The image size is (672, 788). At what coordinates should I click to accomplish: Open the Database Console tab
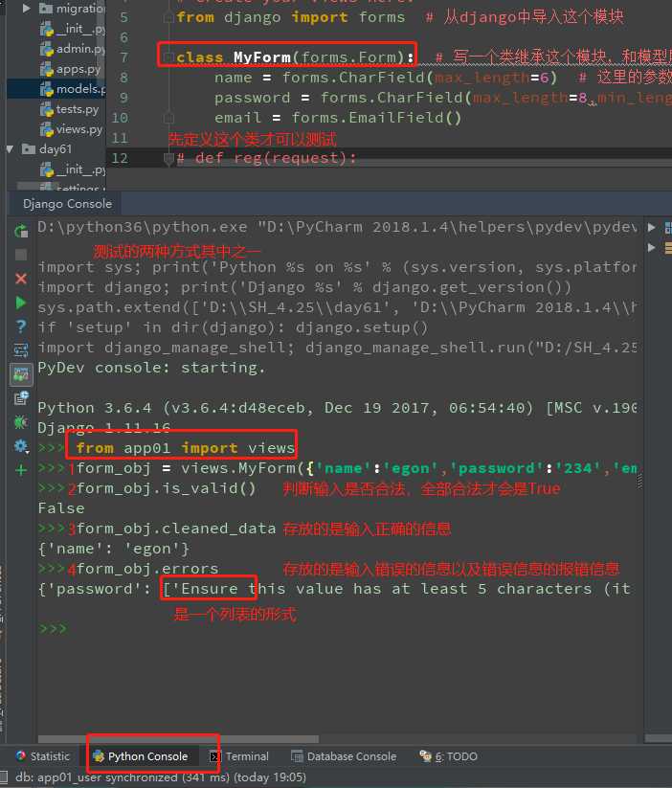(x=344, y=756)
